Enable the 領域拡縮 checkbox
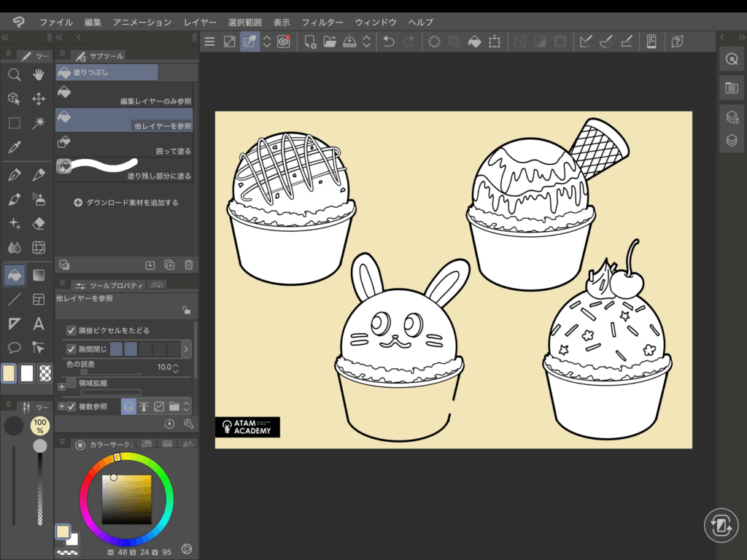Viewport: 747px width, 560px height. coord(71,383)
